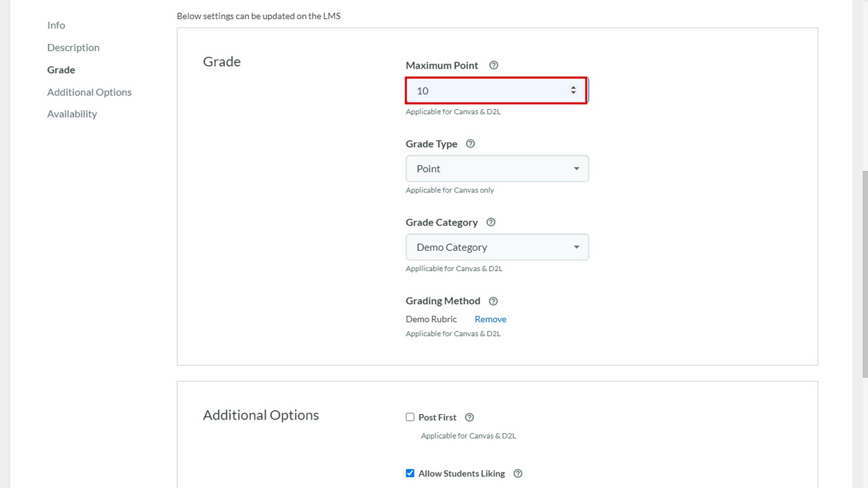Click the Grading Method label

[x=443, y=301]
